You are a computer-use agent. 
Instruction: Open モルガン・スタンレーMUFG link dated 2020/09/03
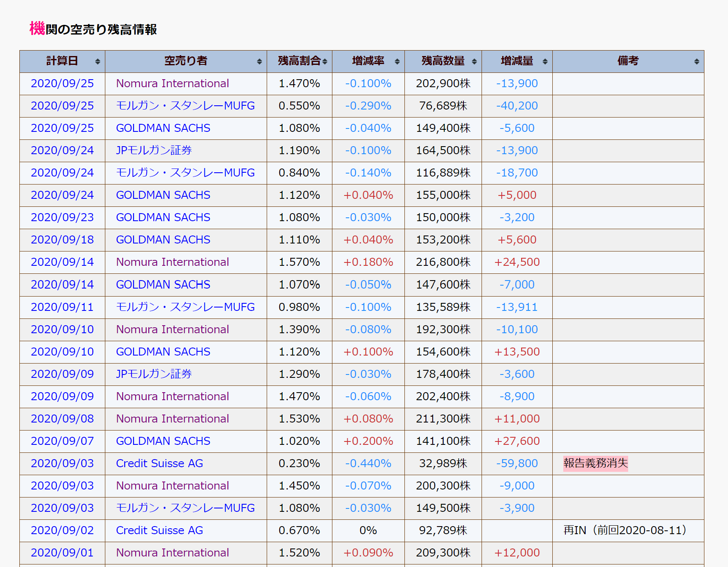[185, 508]
